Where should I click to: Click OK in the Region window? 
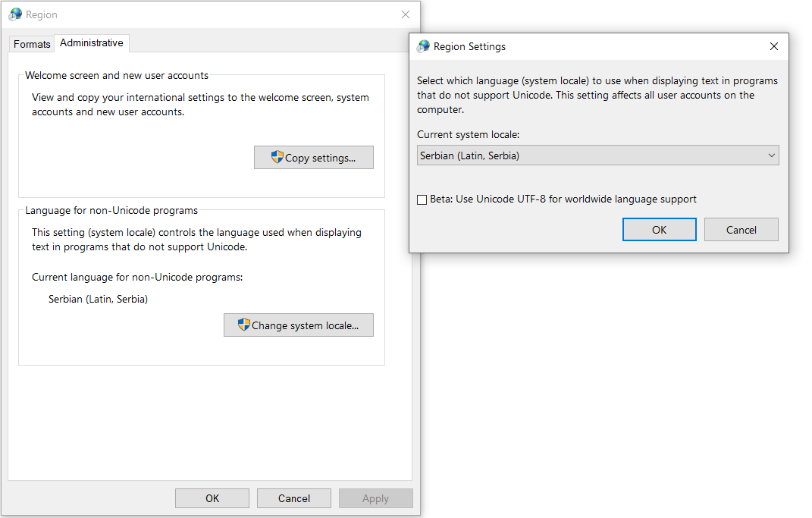click(x=212, y=498)
